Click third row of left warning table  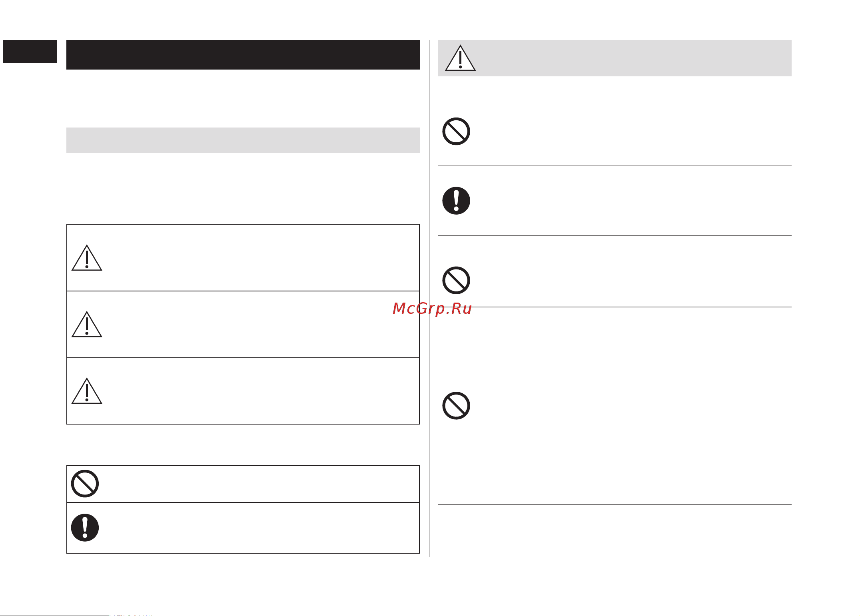point(243,391)
